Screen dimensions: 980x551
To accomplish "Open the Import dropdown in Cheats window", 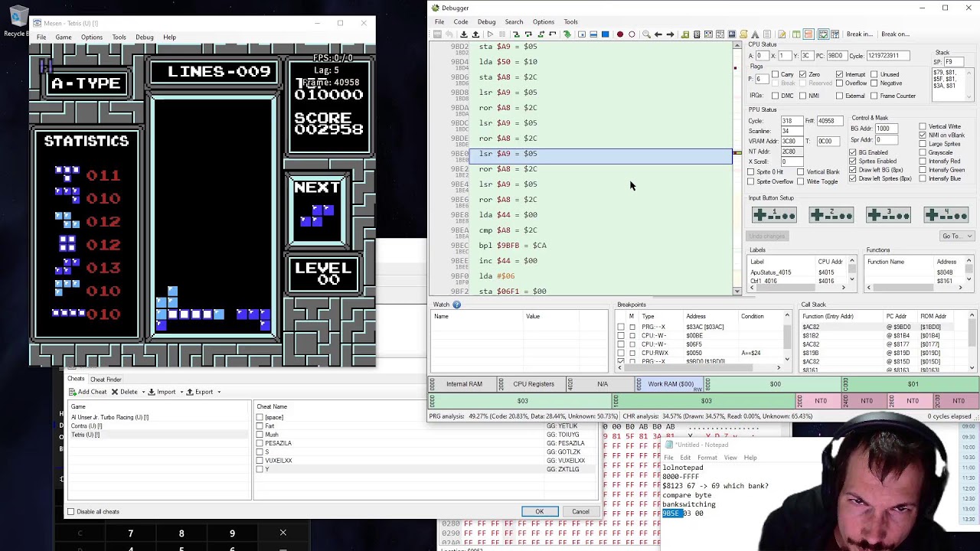I will (x=181, y=392).
